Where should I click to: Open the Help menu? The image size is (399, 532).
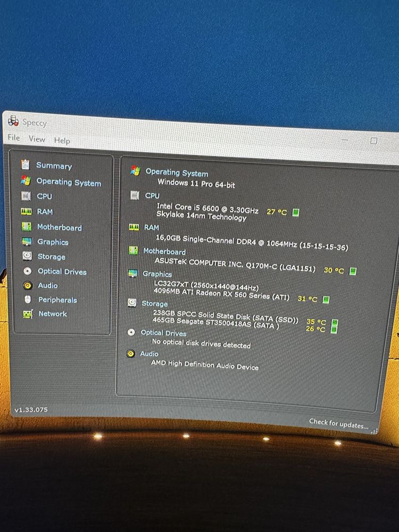tap(62, 140)
